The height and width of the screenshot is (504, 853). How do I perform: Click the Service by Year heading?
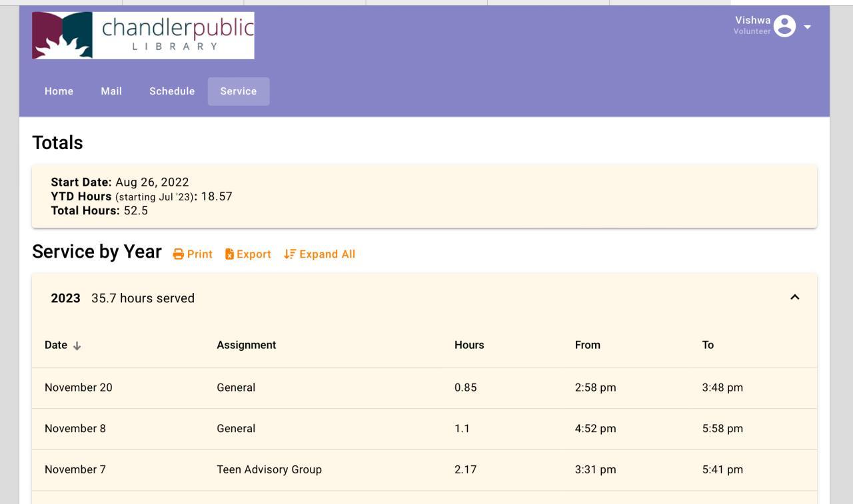(97, 252)
